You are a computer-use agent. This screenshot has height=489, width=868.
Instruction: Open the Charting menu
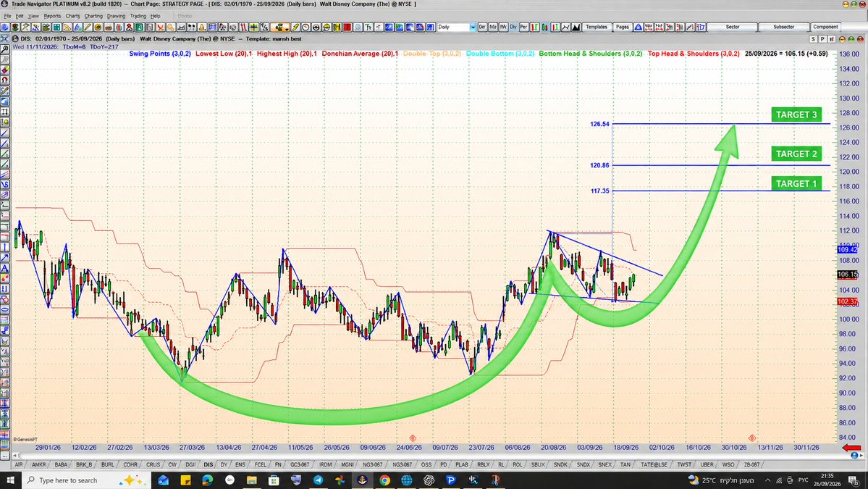93,16
